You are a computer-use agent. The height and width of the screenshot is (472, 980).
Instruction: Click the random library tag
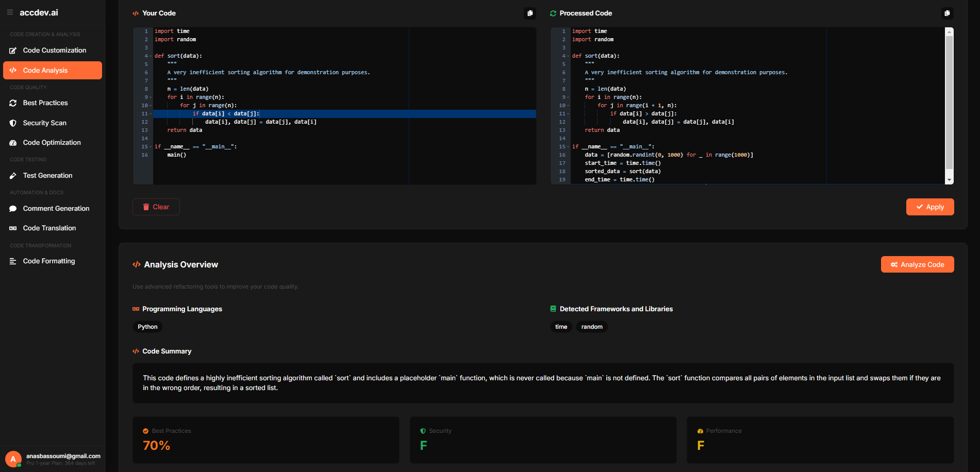[592, 327]
